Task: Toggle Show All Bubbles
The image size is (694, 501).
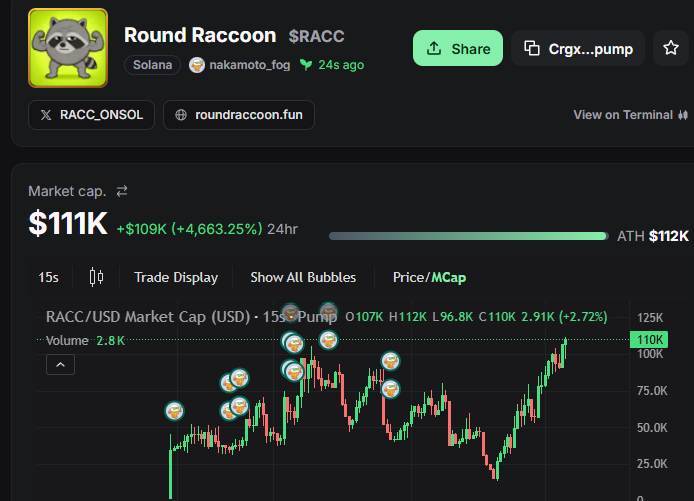Action: click(303, 277)
